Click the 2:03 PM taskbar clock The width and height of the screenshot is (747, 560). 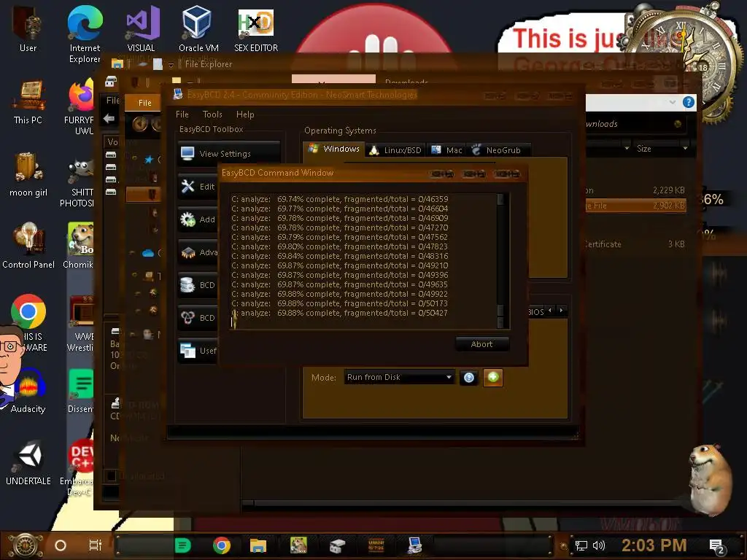654,545
